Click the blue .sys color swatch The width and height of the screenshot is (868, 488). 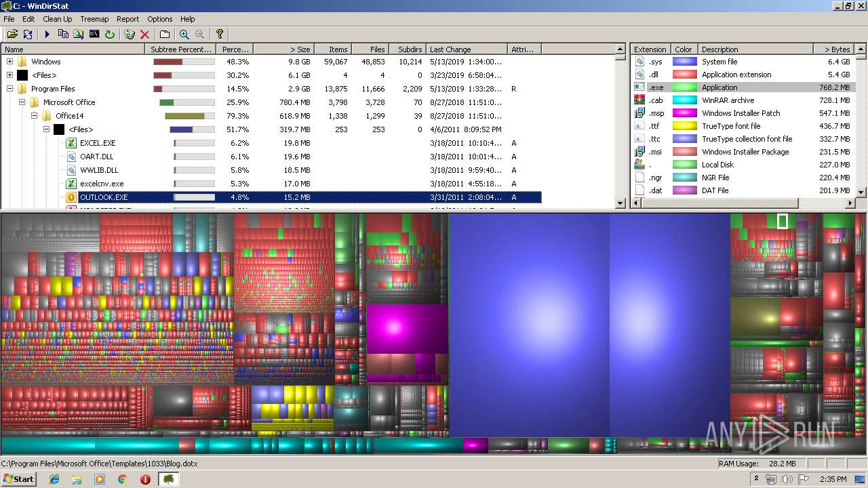684,62
